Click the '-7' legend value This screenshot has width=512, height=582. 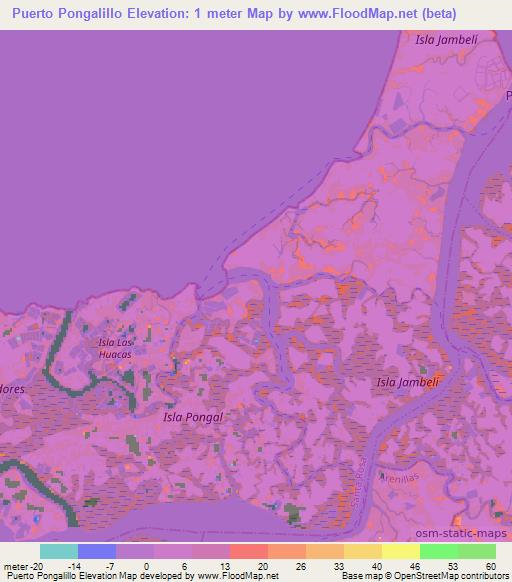click(x=110, y=567)
